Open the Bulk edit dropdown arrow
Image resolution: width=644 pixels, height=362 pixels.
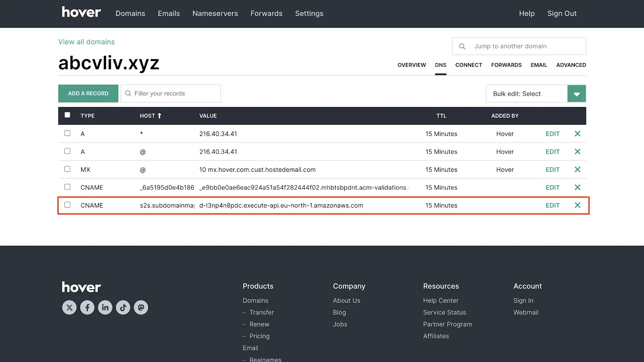coord(577,94)
